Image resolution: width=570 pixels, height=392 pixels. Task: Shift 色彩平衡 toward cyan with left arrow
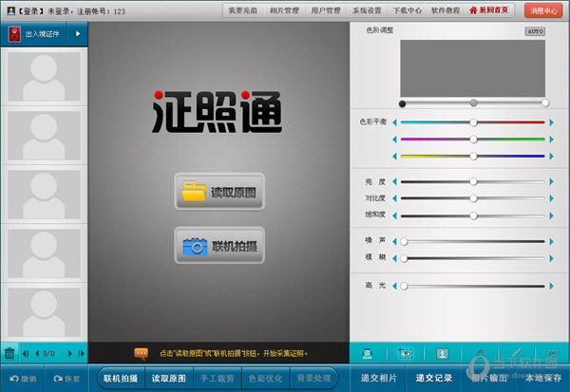(x=394, y=122)
